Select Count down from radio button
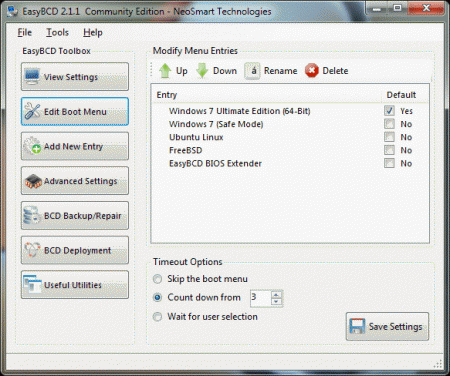 click(157, 297)
